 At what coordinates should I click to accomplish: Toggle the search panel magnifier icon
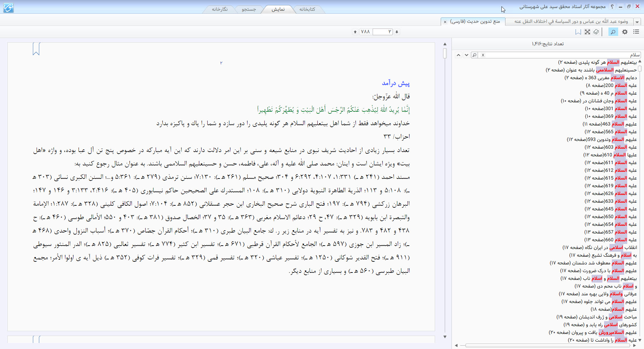pos(613,32)
